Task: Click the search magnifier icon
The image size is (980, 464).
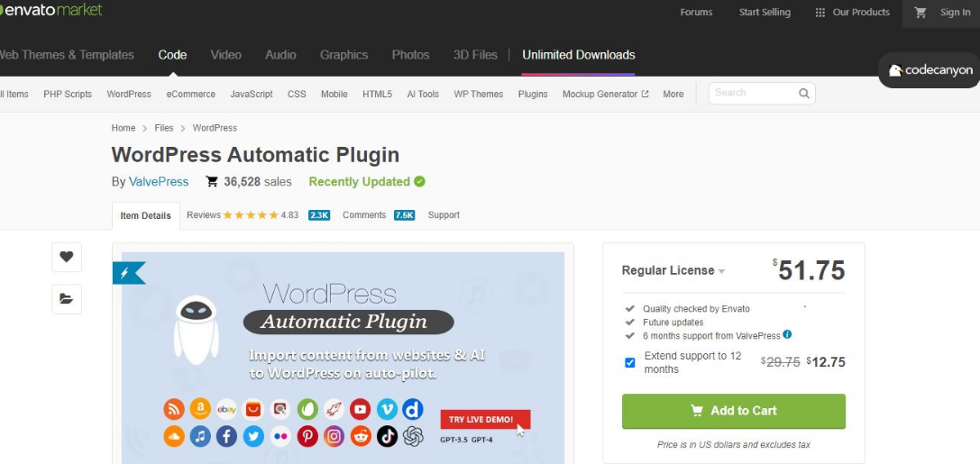Action: click(804, 94)
